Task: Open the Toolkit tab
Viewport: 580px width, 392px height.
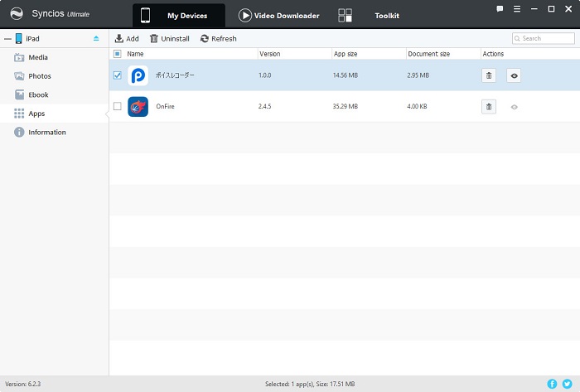Action: 386,16
